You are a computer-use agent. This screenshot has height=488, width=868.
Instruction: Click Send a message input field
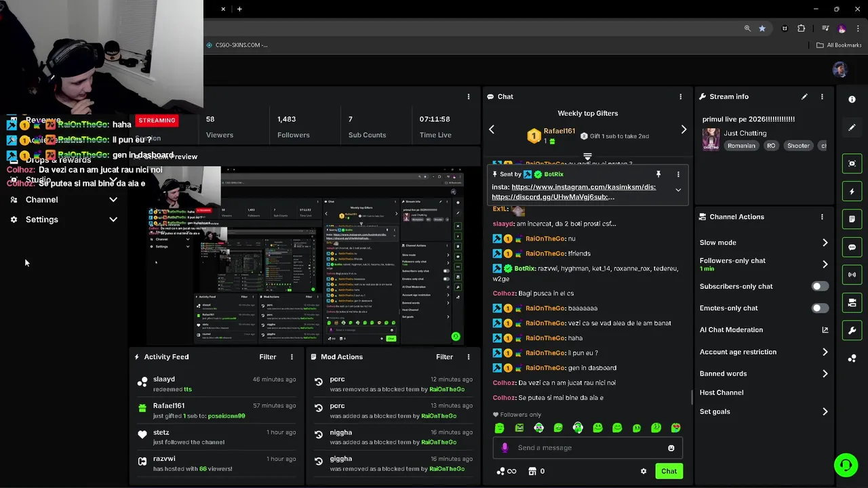click(x=587, y=448)
